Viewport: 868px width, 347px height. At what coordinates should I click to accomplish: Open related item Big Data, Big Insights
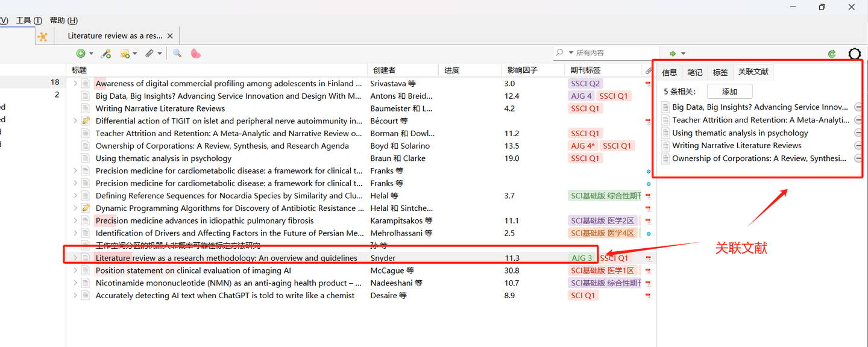pos(760,107)
